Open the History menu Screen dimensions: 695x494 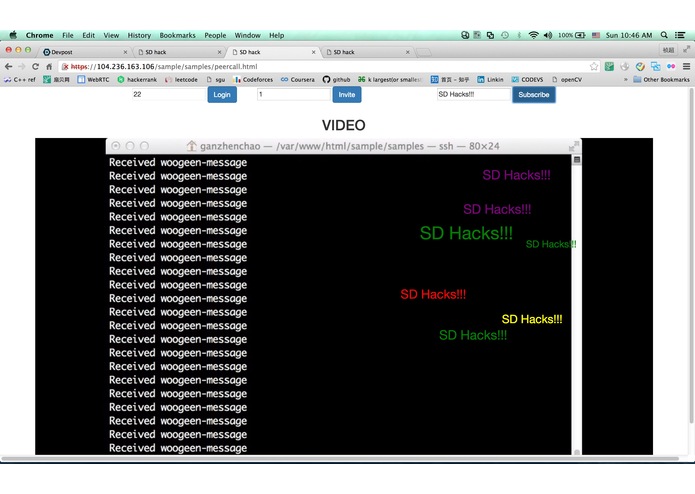pos(139,35)
